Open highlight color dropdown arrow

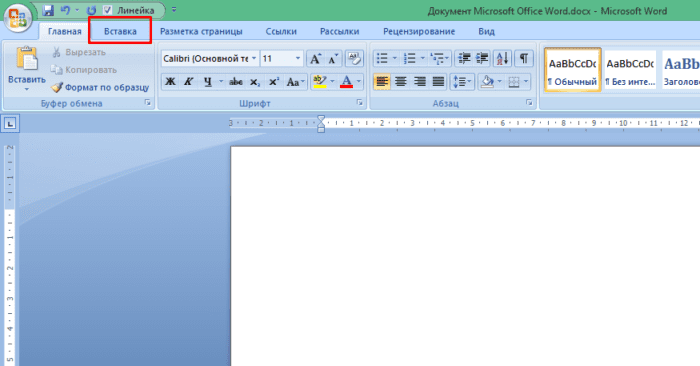pos(332,82)
